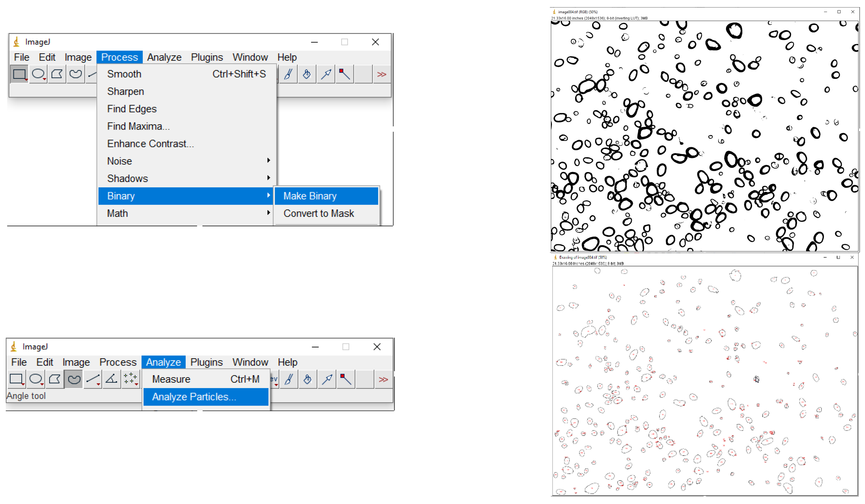Select Rectangle tool in Analyze-menu ImageJ window
Viewport: 865px width, 504px height.
[16, 379]
